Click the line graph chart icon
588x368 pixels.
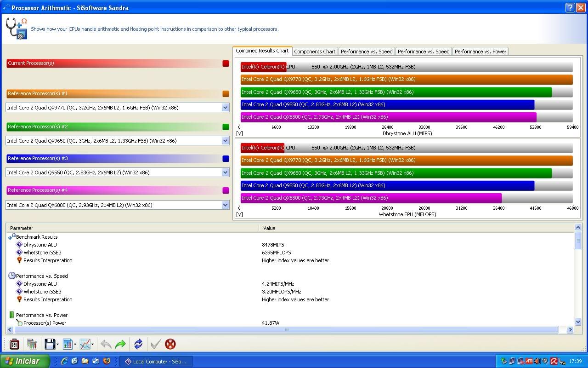[x=85, y=344]
